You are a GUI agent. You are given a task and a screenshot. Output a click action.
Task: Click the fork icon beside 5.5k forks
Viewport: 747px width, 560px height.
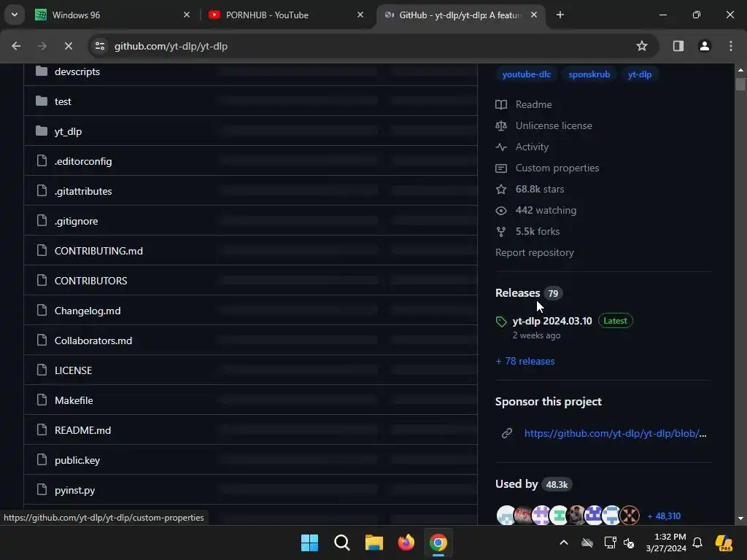[x=501, y=232]
